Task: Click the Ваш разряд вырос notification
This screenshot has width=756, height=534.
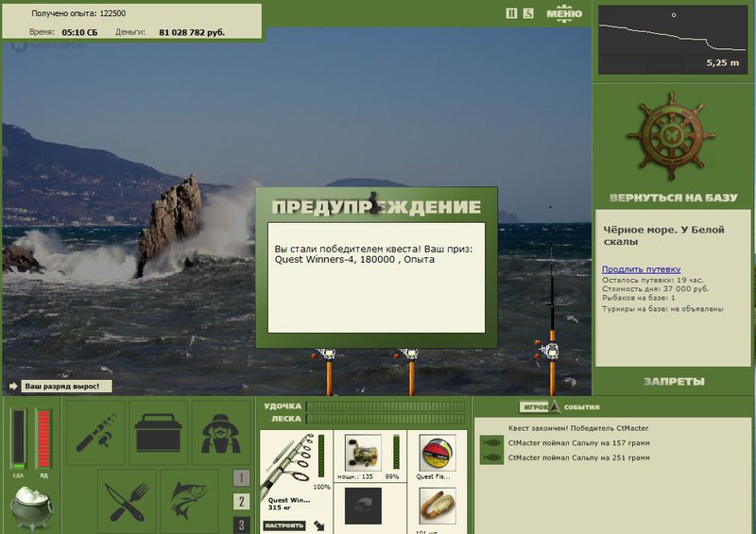Action: pos(66,387)
